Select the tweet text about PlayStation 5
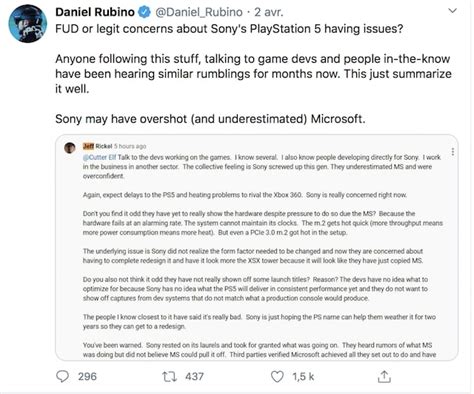This screenshot has width=474, height=394. 229,29
